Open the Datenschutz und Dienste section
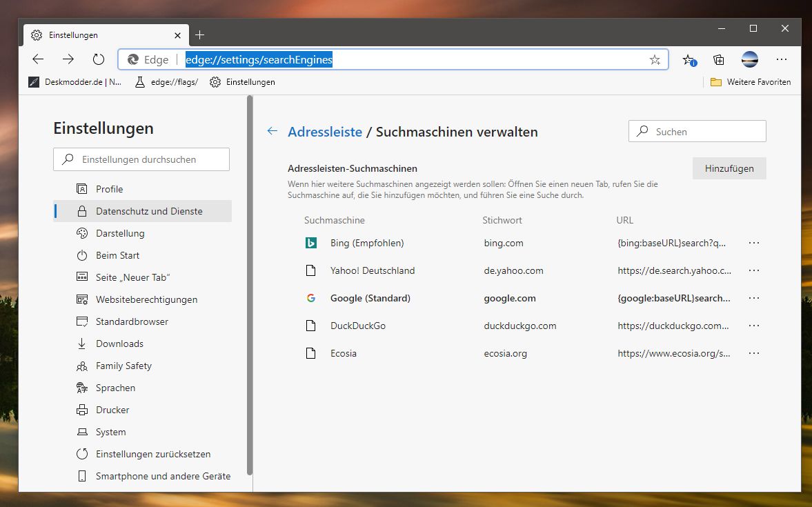 (x=142, y=211)
